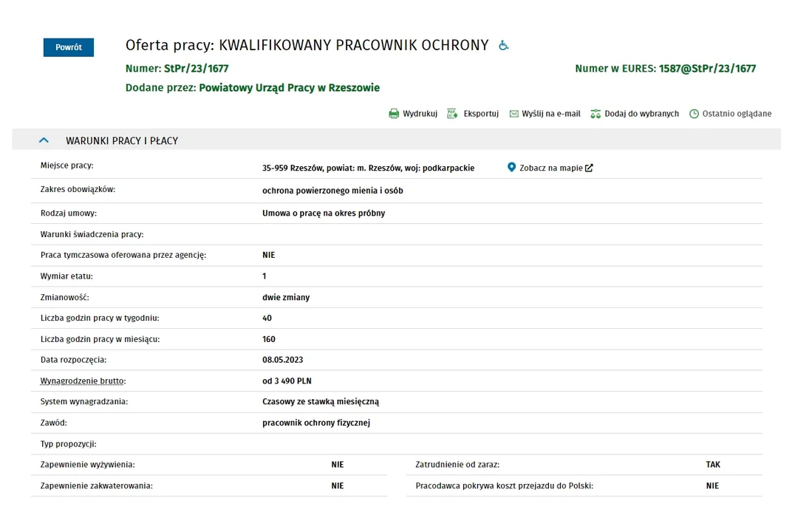This screenshot has width=795, height=532.
Task: Click offer number StPr/23/1677
Action: point(197,69)
